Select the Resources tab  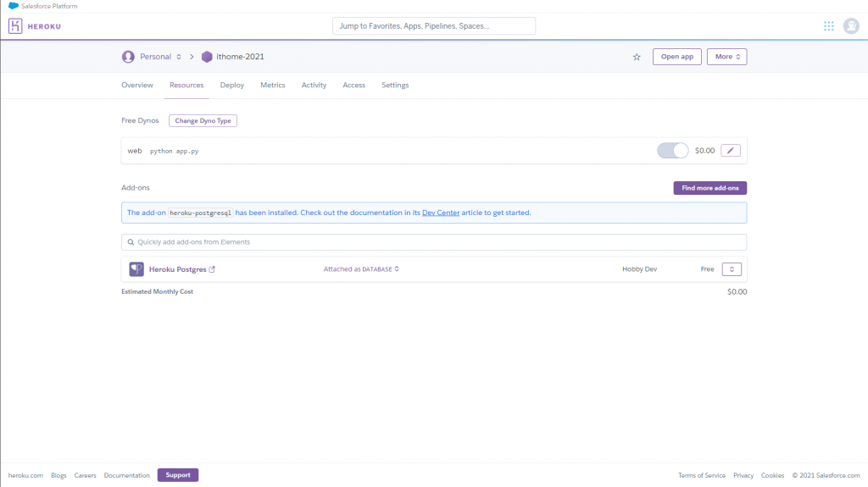point(186,86)
